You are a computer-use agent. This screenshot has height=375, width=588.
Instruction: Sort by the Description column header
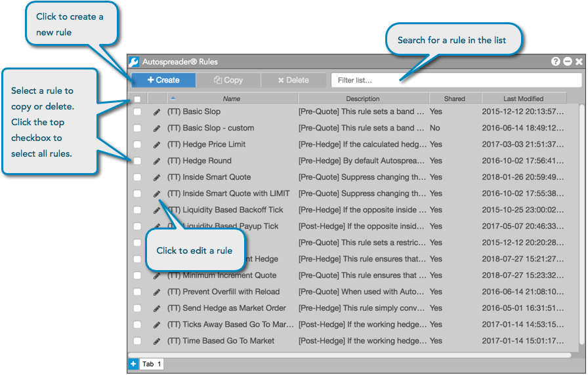pos(363,98)
